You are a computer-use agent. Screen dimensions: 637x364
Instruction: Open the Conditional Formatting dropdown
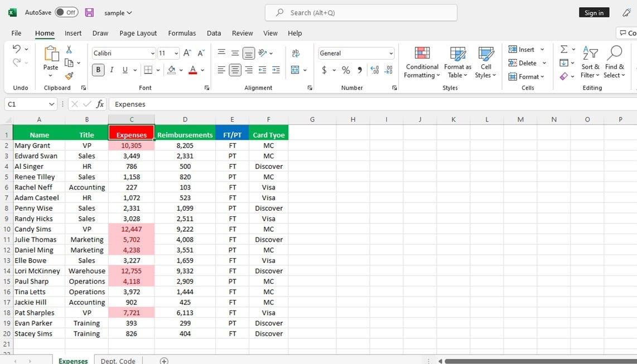click(x=422, y=62)
